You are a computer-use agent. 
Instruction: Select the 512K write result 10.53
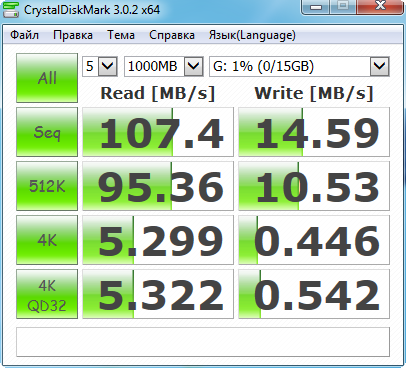314,186
